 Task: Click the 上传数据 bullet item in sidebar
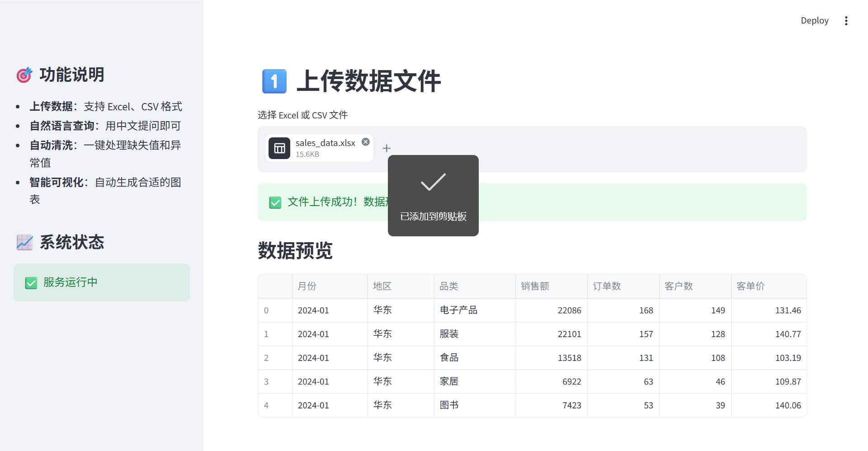[106, 107]
